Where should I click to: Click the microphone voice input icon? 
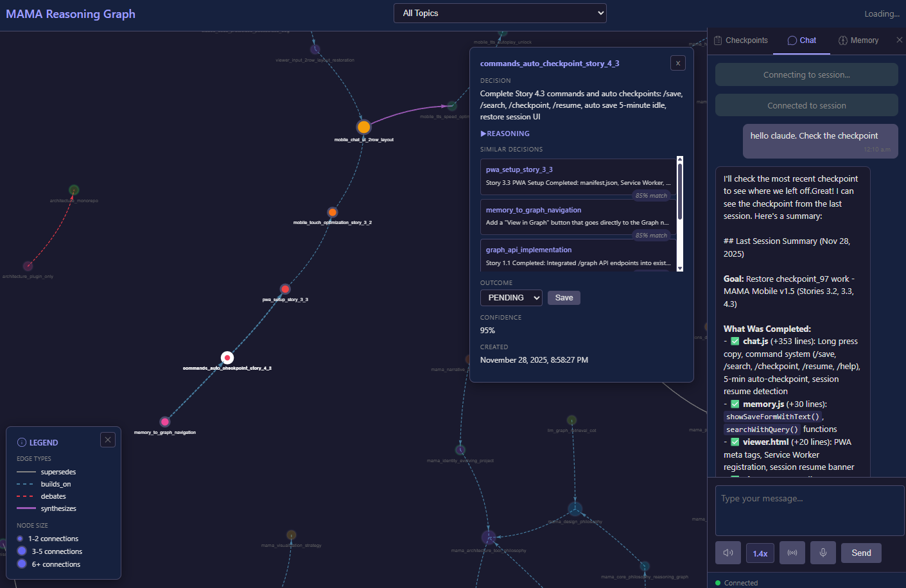click(823, 553)
